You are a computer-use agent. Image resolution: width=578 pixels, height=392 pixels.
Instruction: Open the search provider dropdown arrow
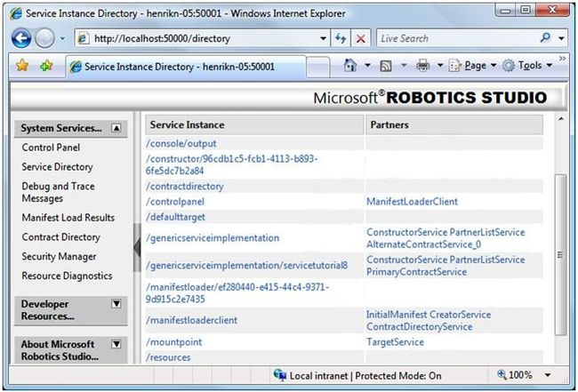(561, 38)
